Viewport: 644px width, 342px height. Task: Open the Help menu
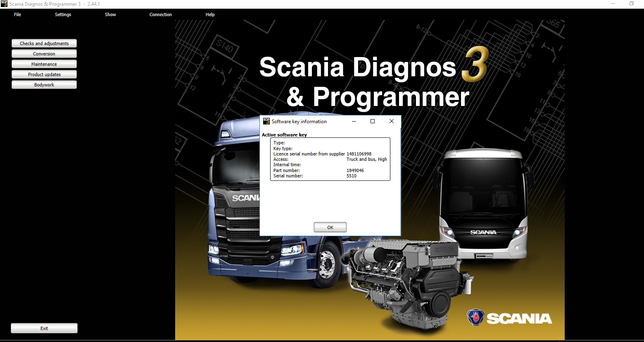tap(210, 14)
